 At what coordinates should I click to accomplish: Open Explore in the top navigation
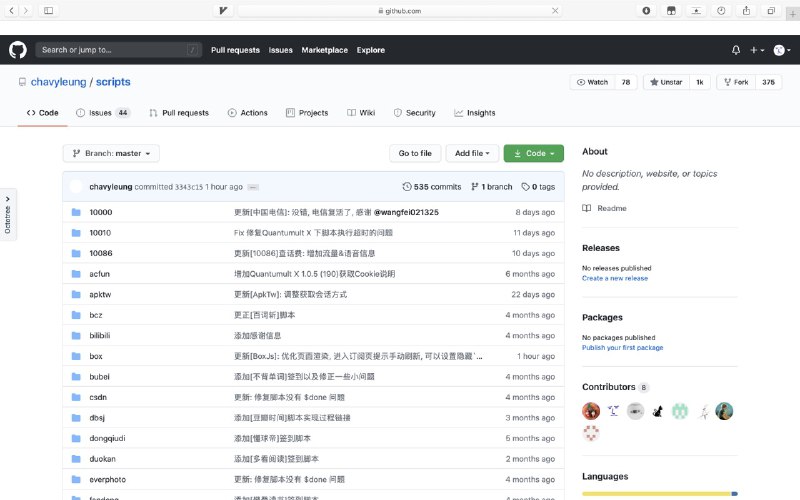(x=371, y=50)
